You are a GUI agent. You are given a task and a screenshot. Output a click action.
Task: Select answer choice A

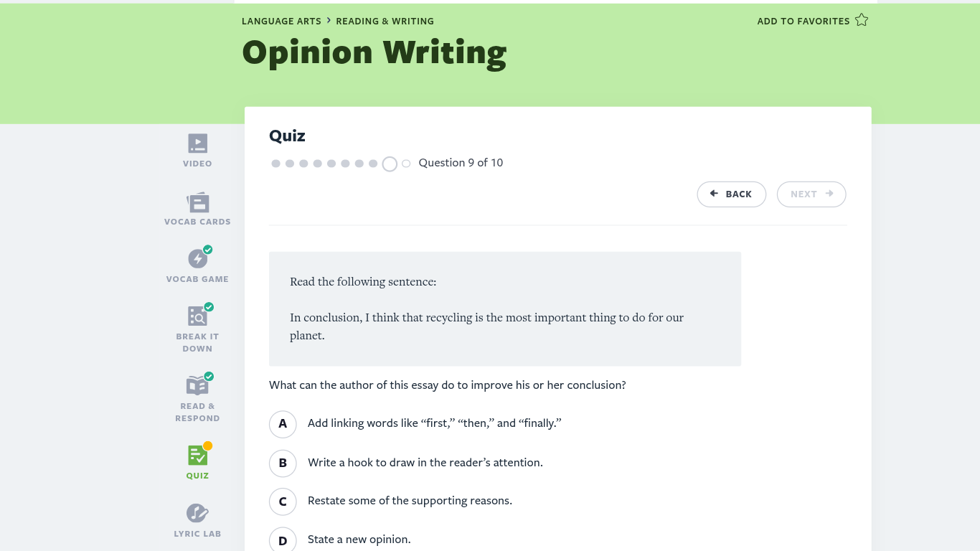[x=283, y=424]
